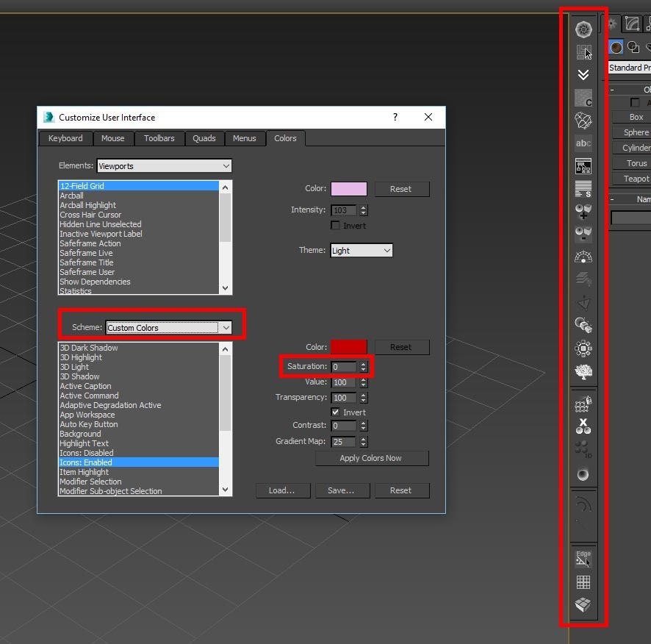Image resolution: width=651 pixels, height=644 pixels.
Task: Click the Saturation value field
Action: (x=344, y=367)
